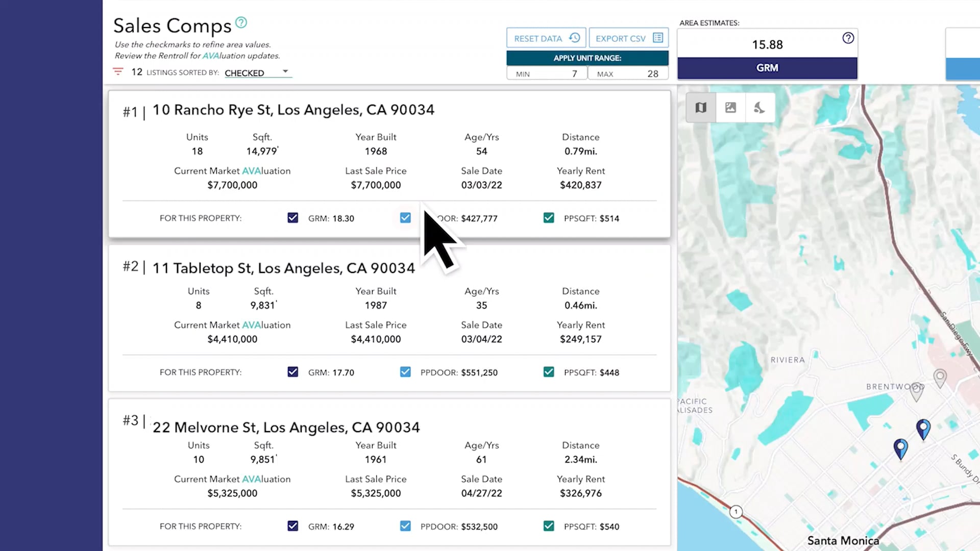980x551 pixels.
Task: Switch to satellite imagery view
Action: pos(730,107)
